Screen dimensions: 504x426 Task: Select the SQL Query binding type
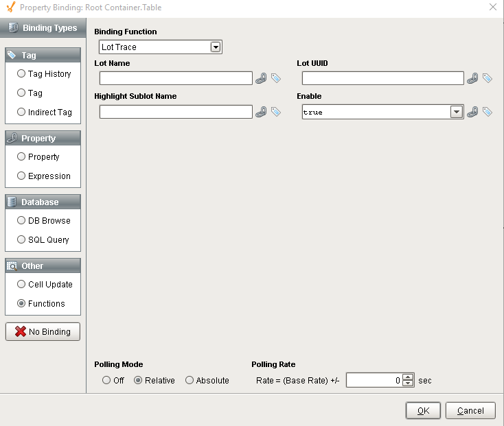(x=21, y=239)
